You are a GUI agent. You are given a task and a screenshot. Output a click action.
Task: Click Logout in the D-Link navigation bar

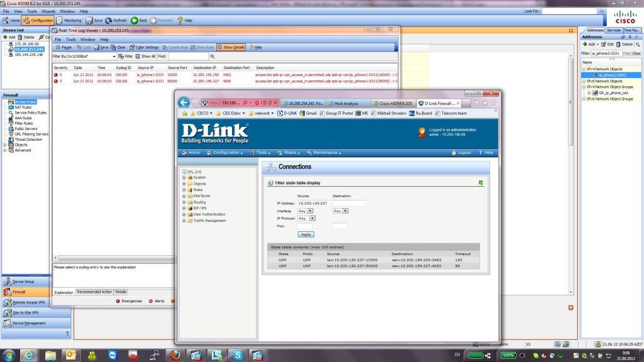point(461,153)
